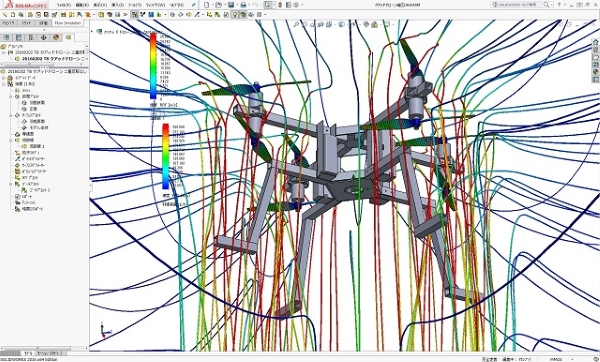The width and height of the screenshot is (600, 362).
Task: Click the Open file folder icon
Action: (218, 5)
